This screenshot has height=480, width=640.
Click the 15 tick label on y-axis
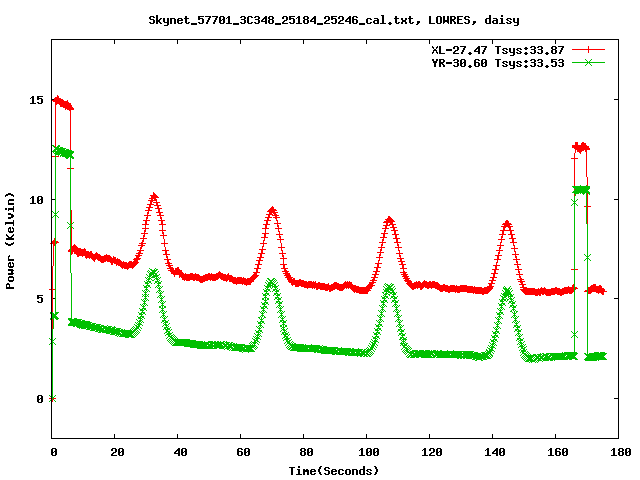[x=36, y=100]
